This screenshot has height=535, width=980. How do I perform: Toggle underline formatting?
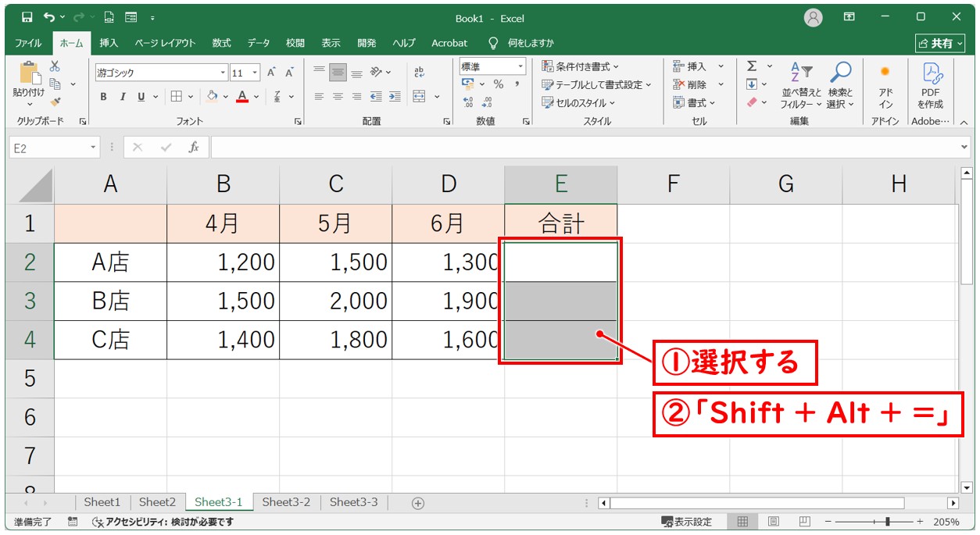(x=141, y=96)
